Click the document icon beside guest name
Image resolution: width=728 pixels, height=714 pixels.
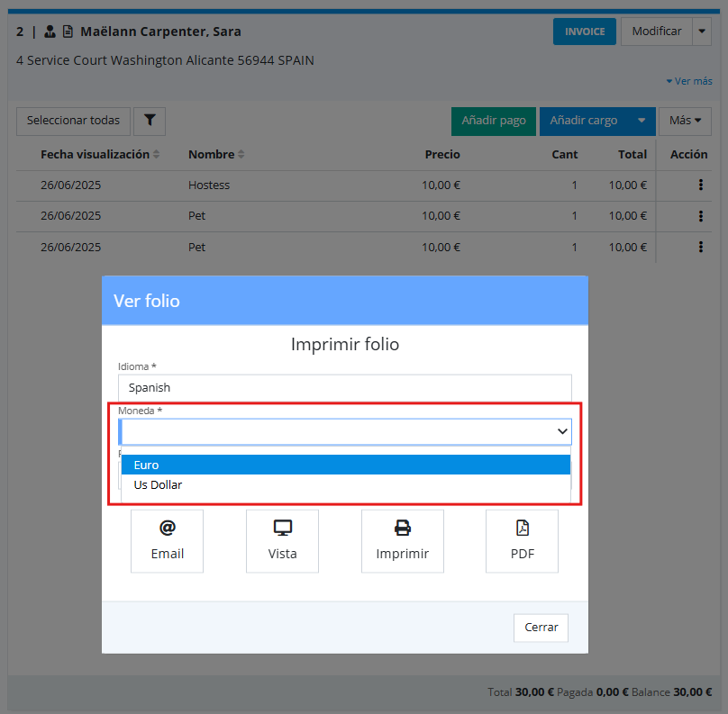tap(68, 32)
